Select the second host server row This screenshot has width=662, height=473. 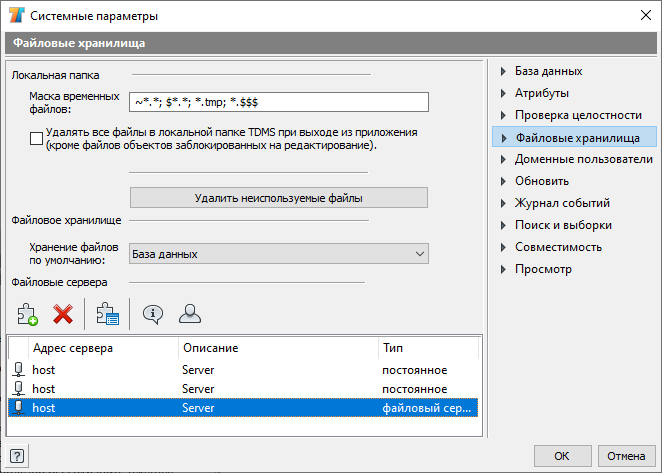pos(243,389)
